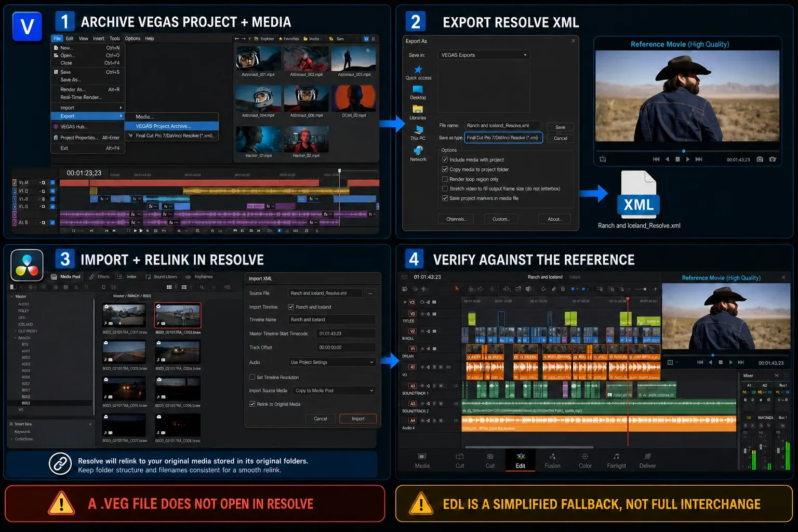Toggle Import Timeline Ranch and Iceland checkbox

pyautogui.click(x=291, y=307)
